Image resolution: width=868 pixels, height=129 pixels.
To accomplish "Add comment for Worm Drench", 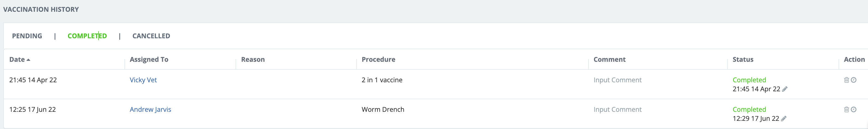I will coord(617,109).
